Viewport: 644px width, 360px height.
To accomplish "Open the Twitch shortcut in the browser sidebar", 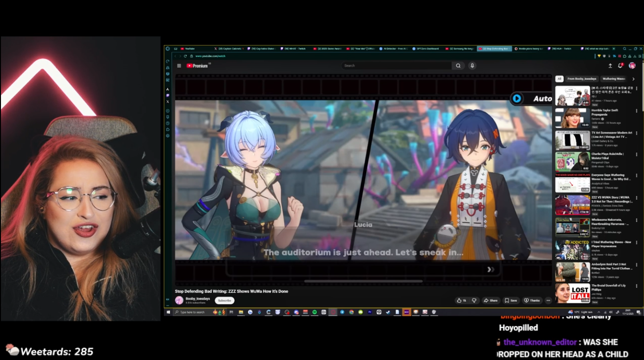I will pos(168,96).
